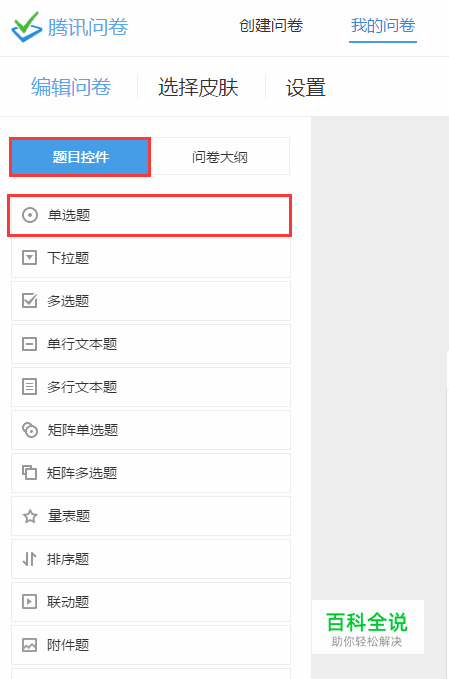Open 我的问卷 in top navigation
The width and height of the screenshot is (449, 679).
(x=383, y=26)
